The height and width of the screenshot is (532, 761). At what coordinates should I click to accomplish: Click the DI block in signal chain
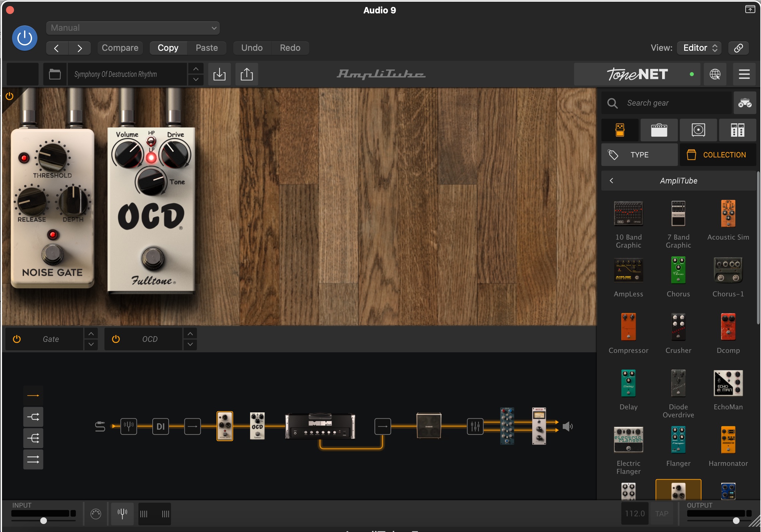[x=161, y=426]
